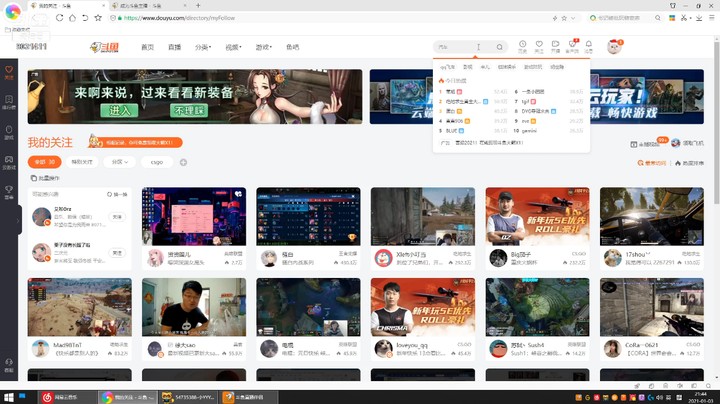Open the Big囧子 stream thumbnail
Viewport: 720px width, 404px height.
[x=537, y=216]
